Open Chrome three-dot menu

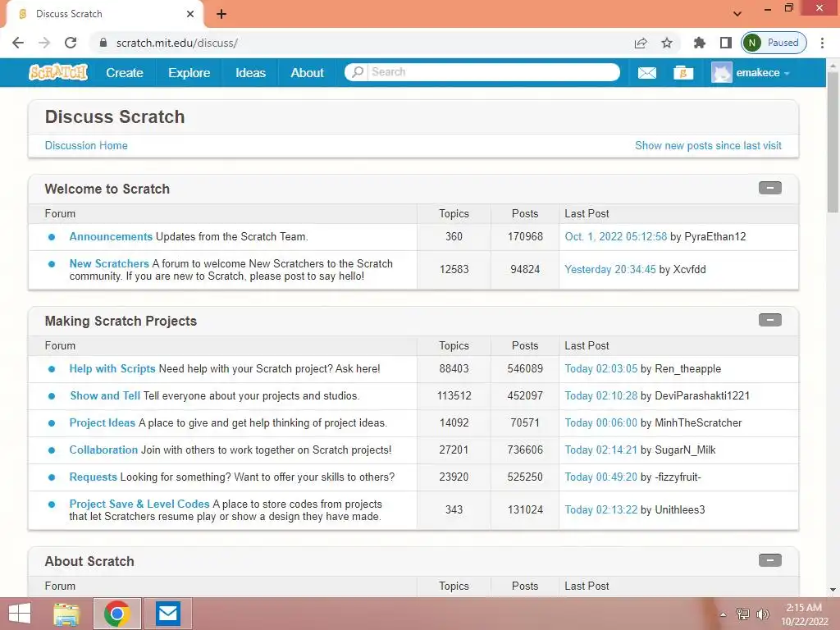pyautogui.click(x=822, y=43)
